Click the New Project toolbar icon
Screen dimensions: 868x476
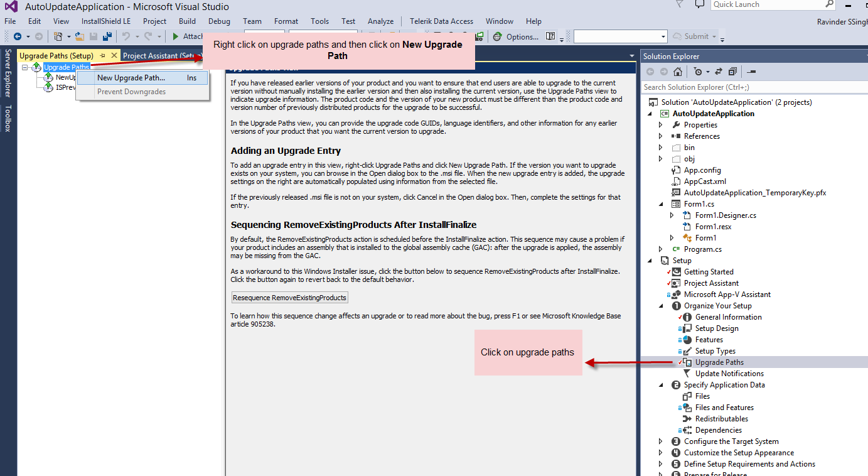point(58,36)
